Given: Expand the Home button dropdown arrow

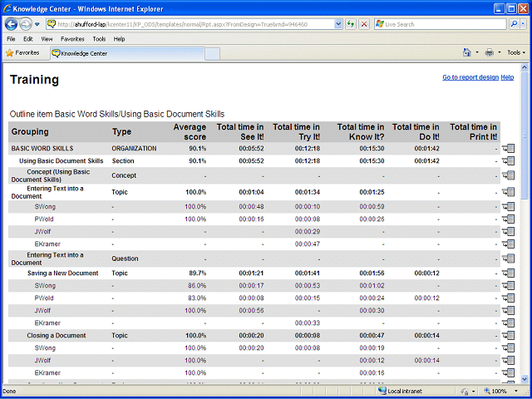Looking at the screenshot, I should (477, 52).
